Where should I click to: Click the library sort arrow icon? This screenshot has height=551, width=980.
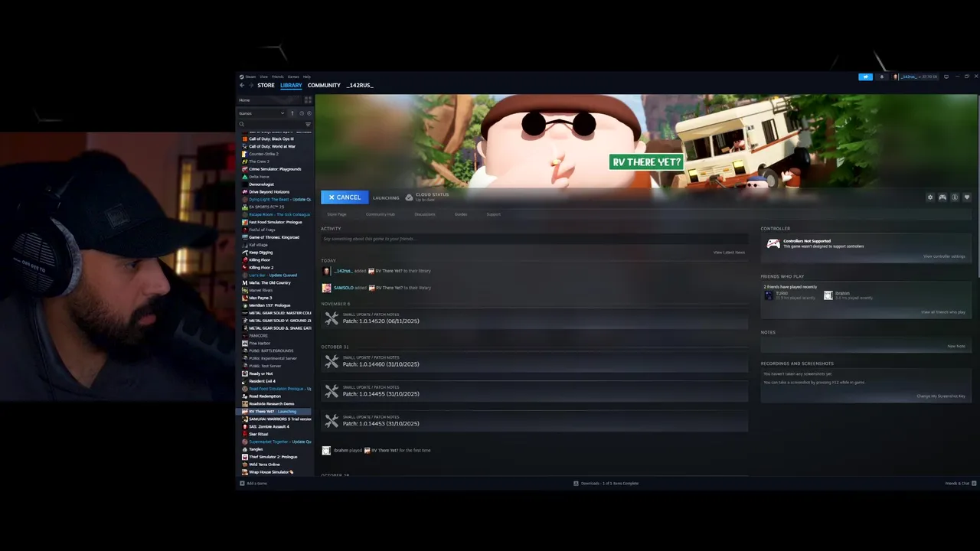292,113
